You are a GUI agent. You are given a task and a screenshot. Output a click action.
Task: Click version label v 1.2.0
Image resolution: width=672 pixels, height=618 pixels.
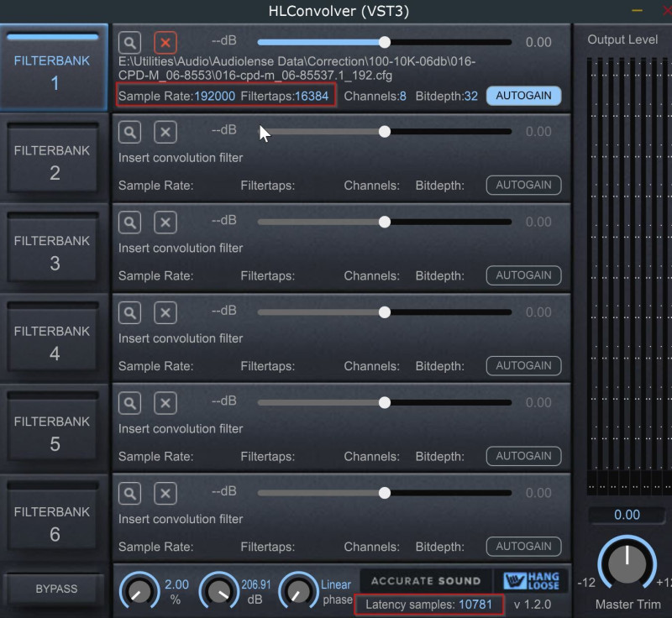pyautogui.click(x=533, y=605)
